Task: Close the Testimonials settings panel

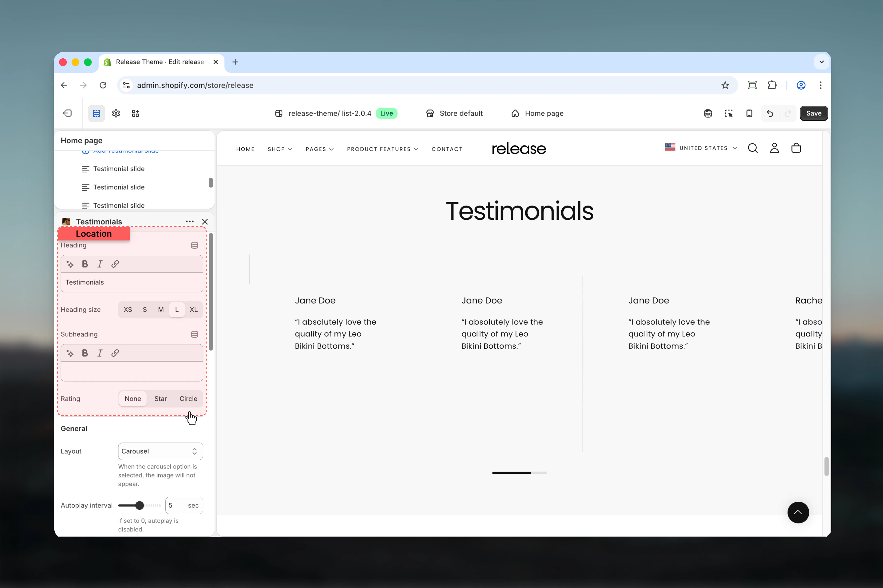Action: coord(205,222)
